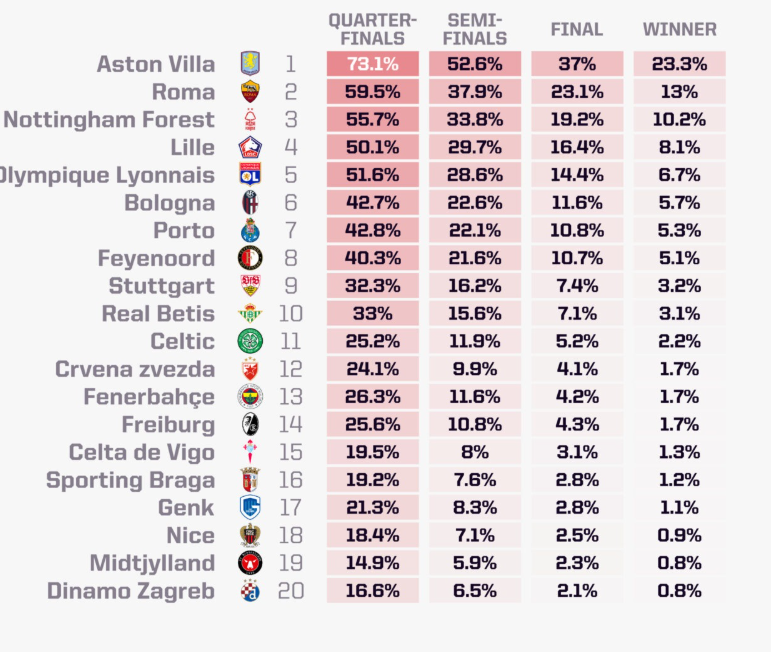Open the Real Betis team name
The height and width of the screenshot is (652, 771).
158,313
